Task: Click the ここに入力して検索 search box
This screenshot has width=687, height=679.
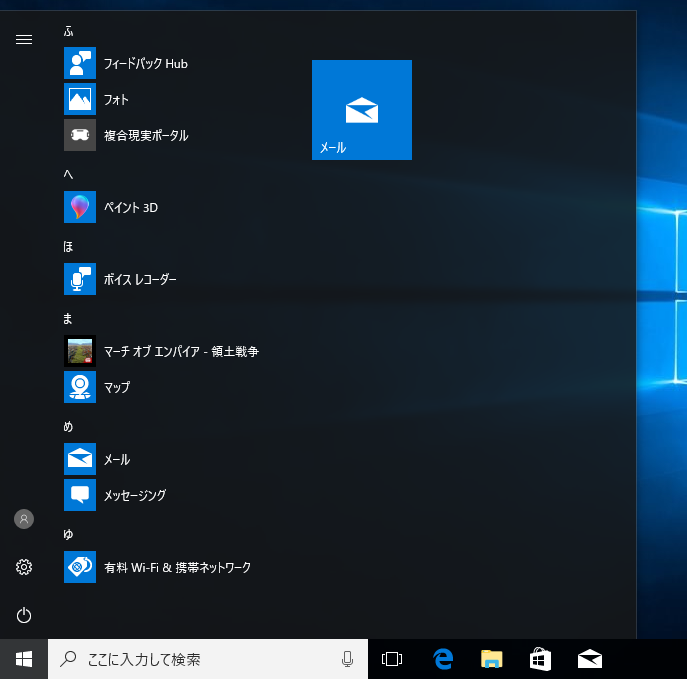Action: [208, 659]
